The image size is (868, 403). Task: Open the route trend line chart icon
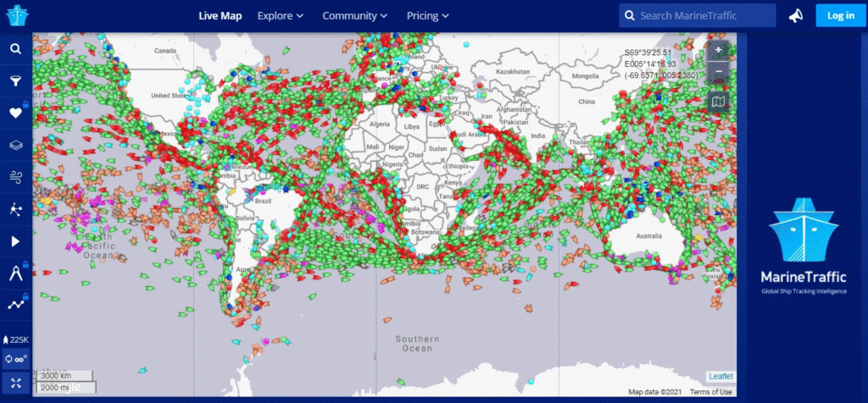coord(15,305)
